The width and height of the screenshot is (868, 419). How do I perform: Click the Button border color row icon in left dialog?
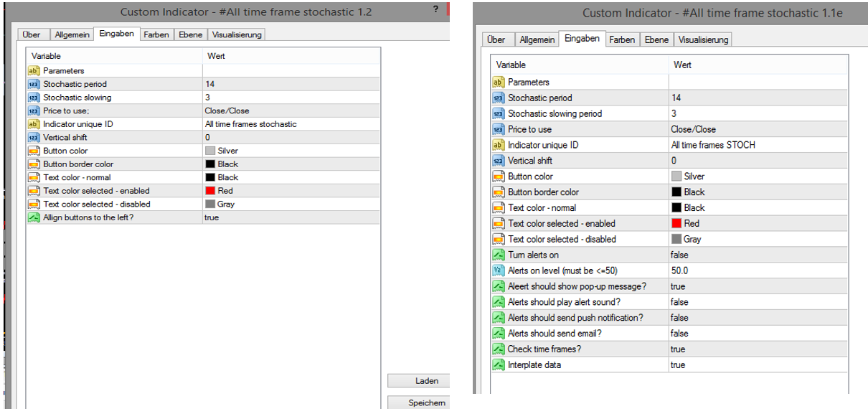[x=33, y=164]
